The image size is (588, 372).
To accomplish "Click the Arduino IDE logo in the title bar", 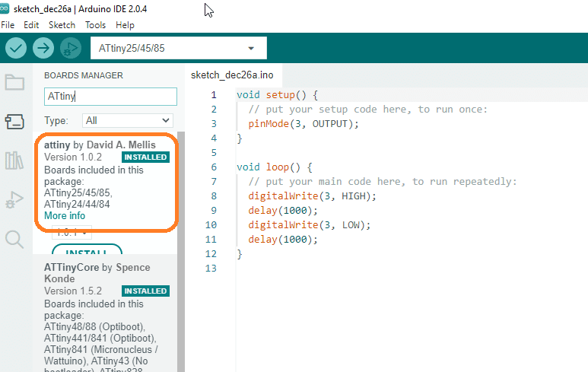I will pos(5,8).
